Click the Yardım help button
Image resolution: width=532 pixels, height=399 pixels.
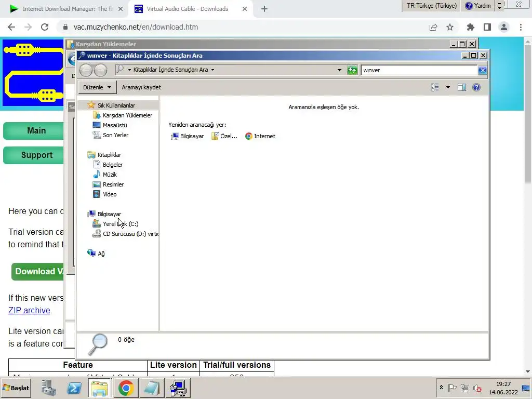pos(478,5)
